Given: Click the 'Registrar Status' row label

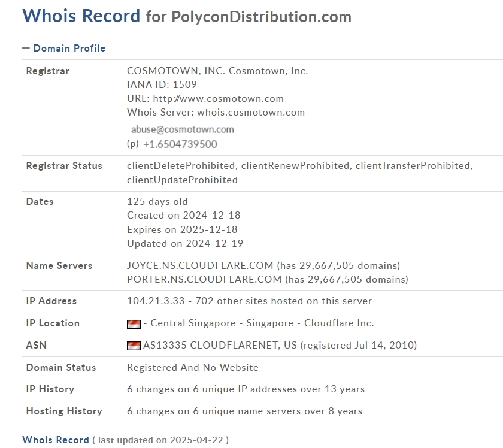Looking at the screenshot, I should [x=64, y=165].
